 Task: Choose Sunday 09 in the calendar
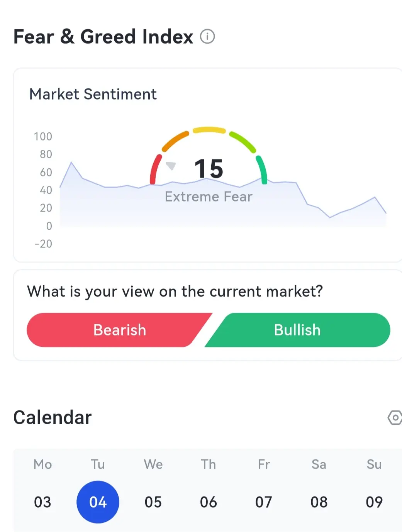point(374,502)
